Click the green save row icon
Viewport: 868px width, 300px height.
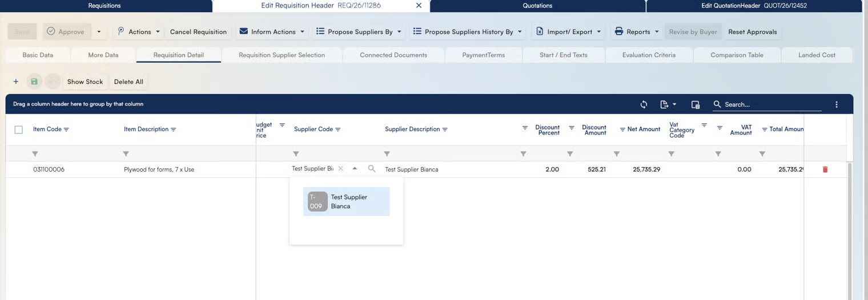click(x=34, y=82)
